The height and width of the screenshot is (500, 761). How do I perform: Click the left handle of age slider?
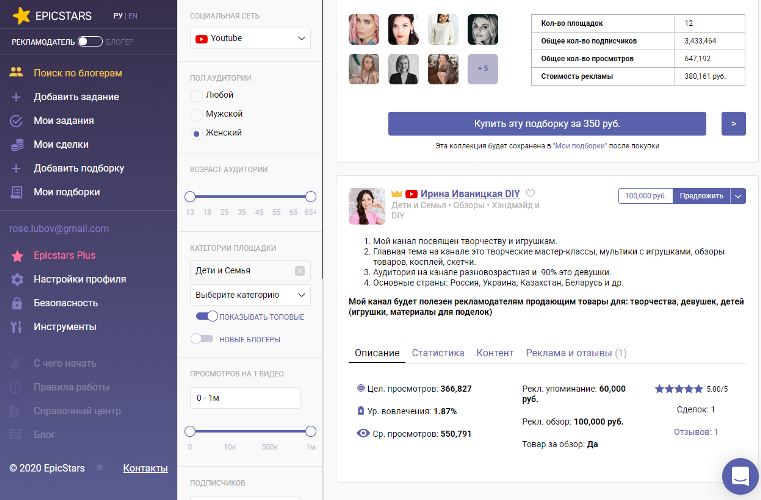click(x=190, y=197)
